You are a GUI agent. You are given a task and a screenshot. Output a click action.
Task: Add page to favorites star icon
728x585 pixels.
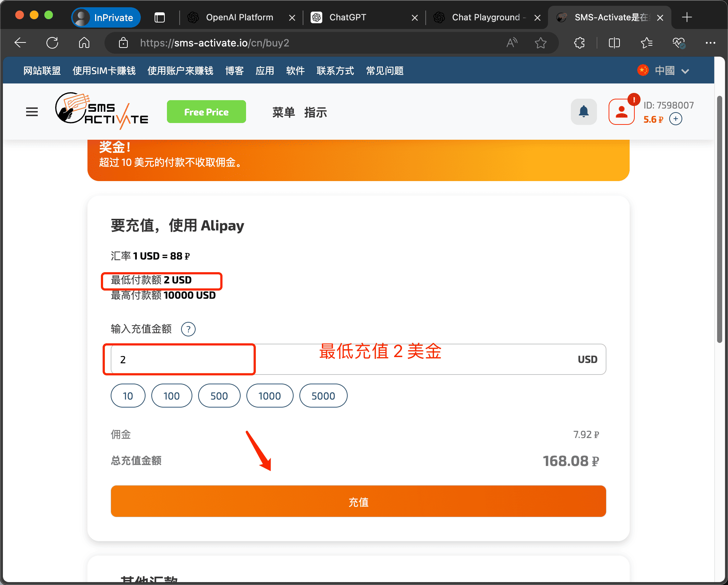[540, 43]
